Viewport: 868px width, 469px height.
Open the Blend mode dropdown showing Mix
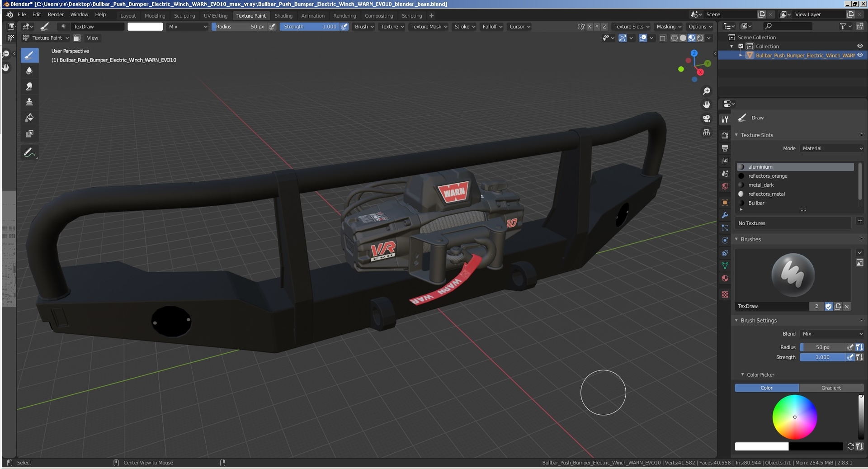coord(832,334)
